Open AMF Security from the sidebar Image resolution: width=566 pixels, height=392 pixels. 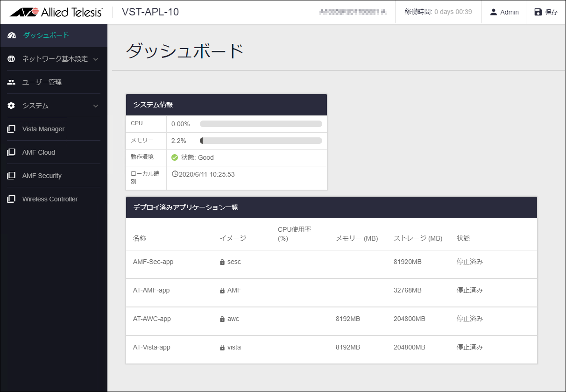click(x=54, y=176)
